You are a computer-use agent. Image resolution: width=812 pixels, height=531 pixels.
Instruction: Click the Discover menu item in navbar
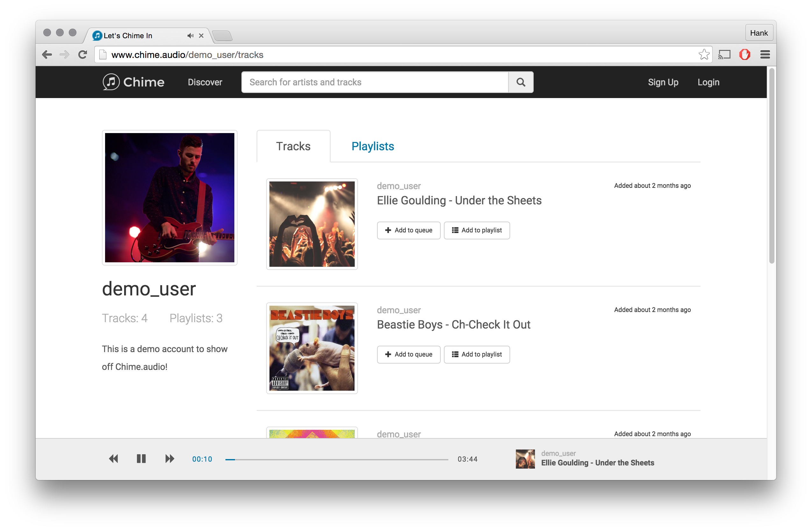coord(206,82)
